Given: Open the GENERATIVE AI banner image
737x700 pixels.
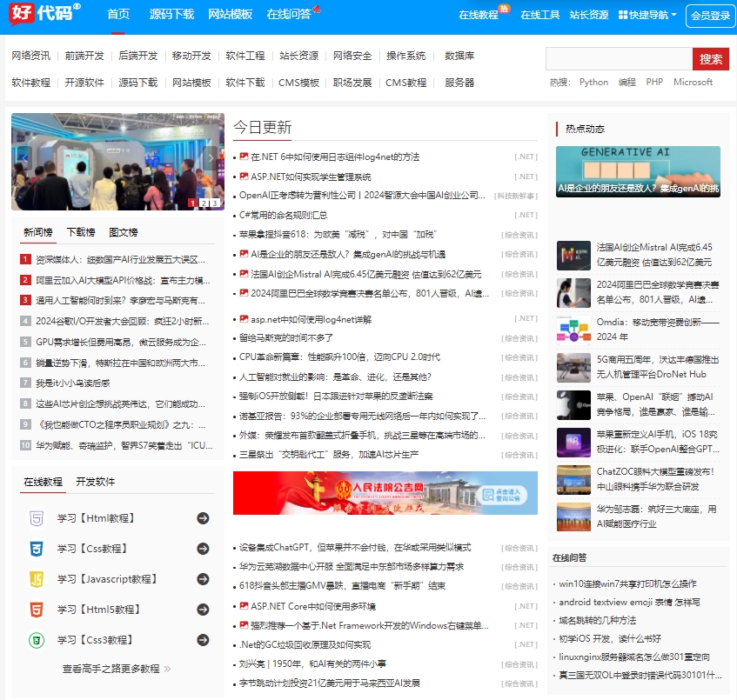Looking at the screenshot, I should pos(638,171).
